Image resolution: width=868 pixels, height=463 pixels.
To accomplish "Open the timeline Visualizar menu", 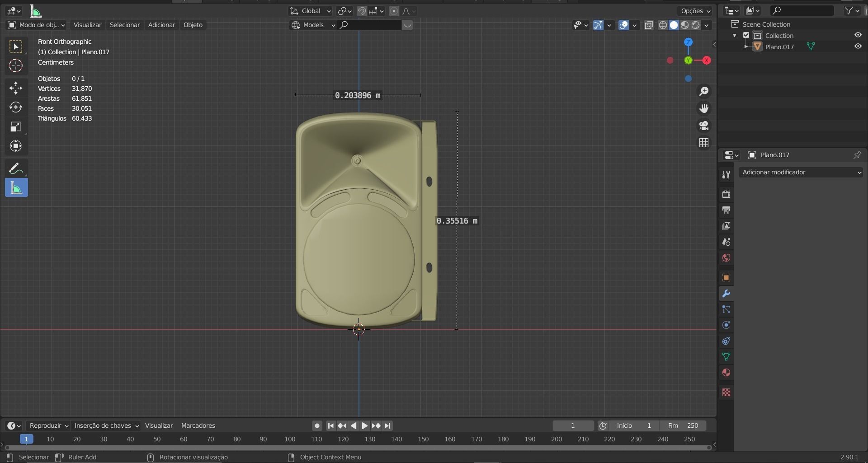I will 159,426.
